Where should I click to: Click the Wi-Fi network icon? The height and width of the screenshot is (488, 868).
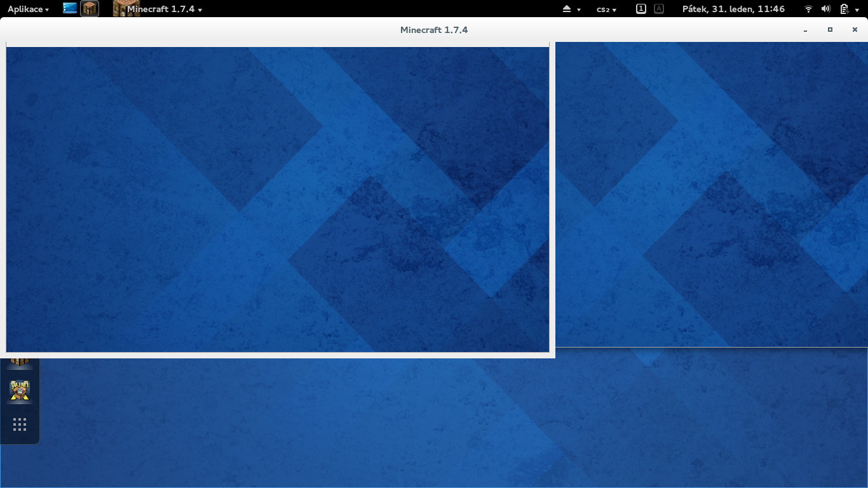pyautogui.click(x=808, y=9)
